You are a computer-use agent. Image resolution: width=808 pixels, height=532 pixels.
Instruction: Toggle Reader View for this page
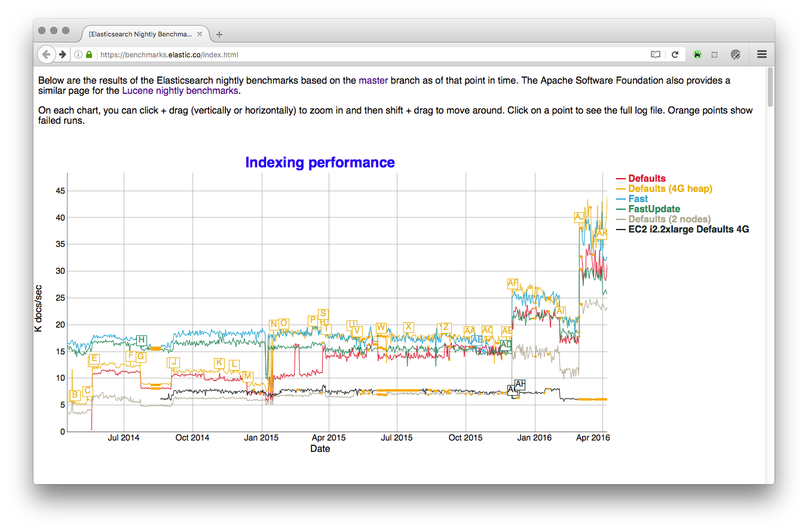pyautogui.click(x=655, y=54)
